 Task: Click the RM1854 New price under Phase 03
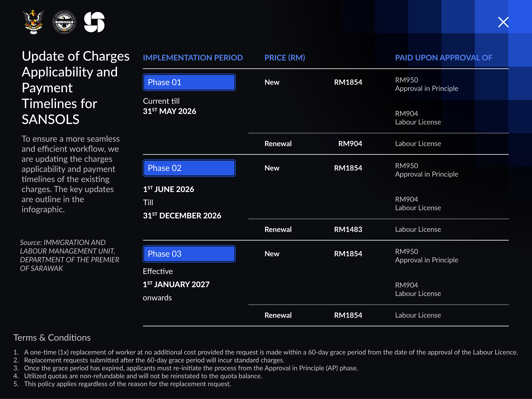[348, 253]
